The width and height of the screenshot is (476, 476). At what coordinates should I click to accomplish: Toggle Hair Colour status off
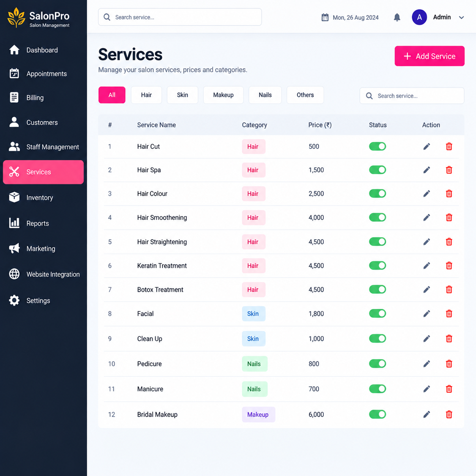click(x=377, y=194)
